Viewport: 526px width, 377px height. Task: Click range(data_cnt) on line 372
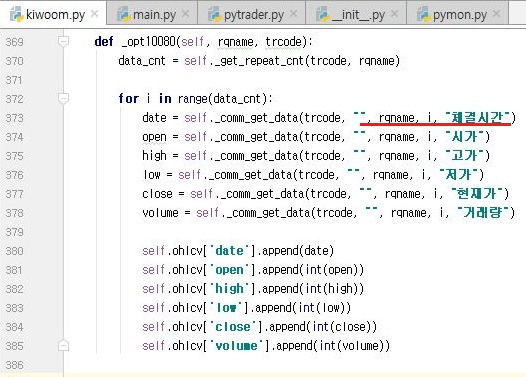[x=222, y=99]
